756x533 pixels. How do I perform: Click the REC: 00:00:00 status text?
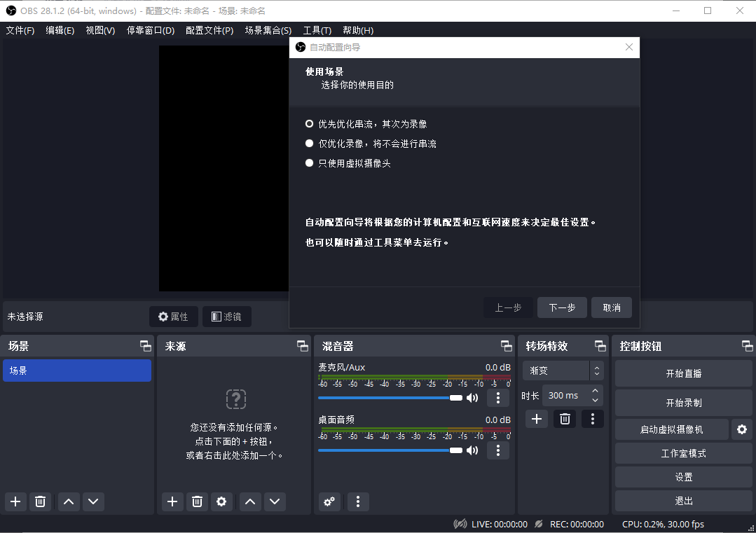(x=577, y=525)
